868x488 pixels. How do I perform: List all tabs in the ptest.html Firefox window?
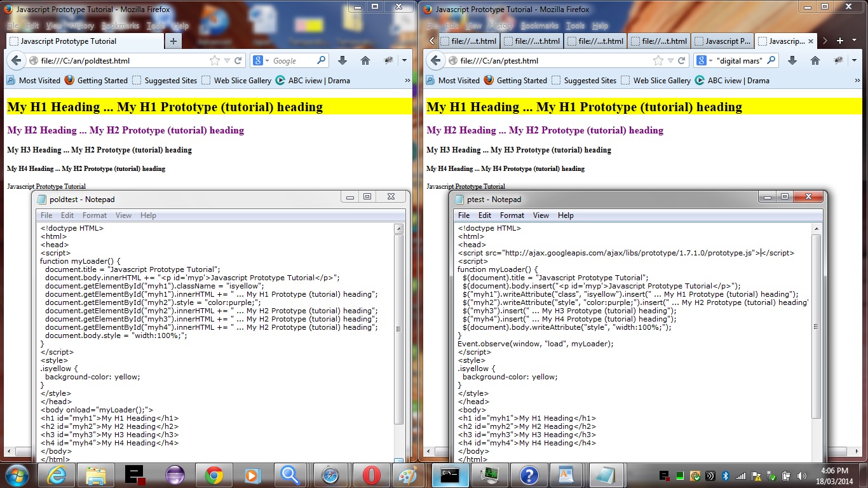[x=854, y=41]
